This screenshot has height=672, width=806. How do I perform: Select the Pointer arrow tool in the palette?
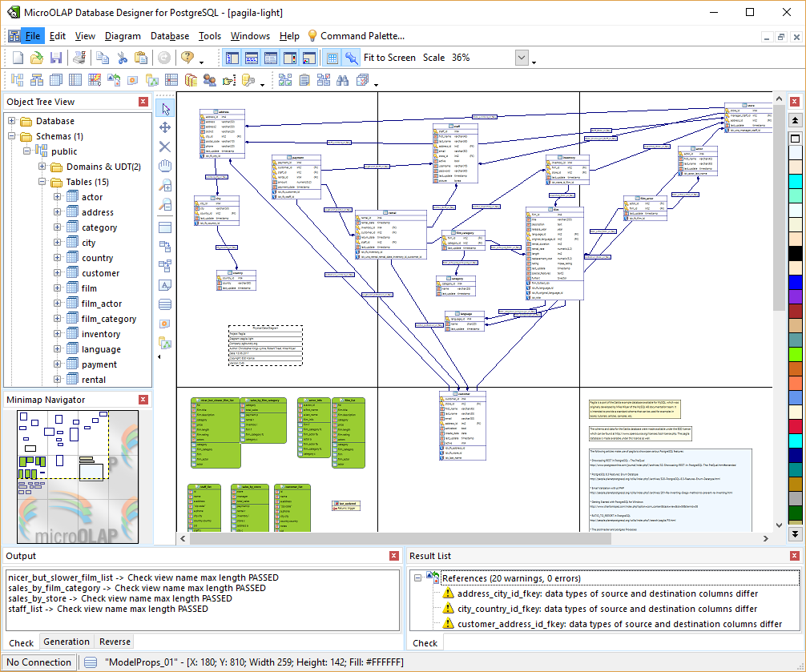point(165,109)
